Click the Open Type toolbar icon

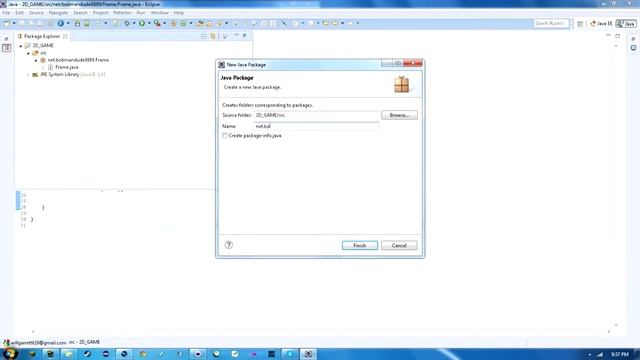point(200,23)
